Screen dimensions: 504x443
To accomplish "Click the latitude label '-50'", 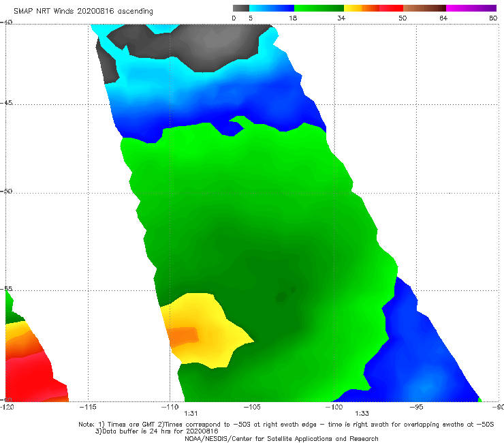I will 6,191.
